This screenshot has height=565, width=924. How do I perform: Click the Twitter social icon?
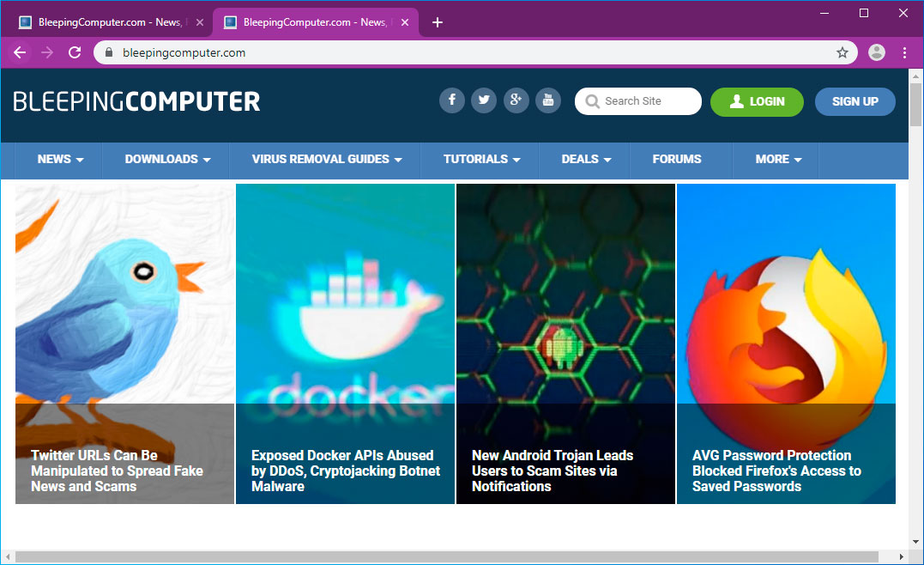coord(484,100)
